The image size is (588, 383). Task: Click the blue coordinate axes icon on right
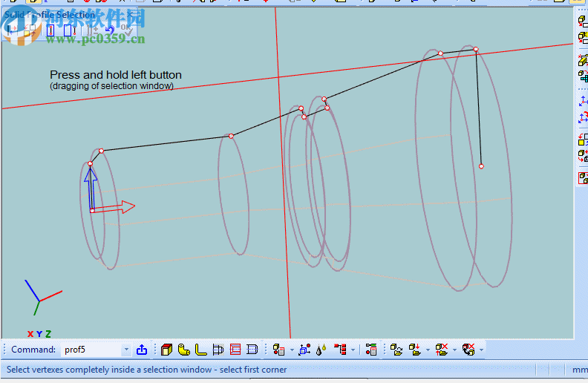(583, 101)
